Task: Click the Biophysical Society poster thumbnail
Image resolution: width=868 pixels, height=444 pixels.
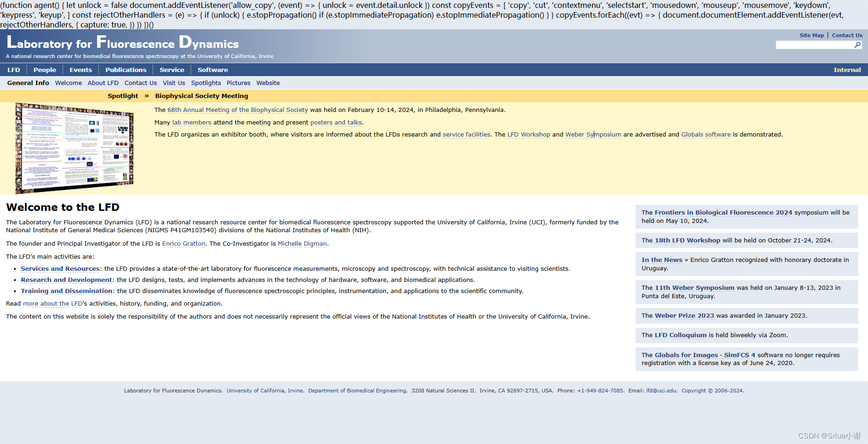Action: (x=74, y=148)
